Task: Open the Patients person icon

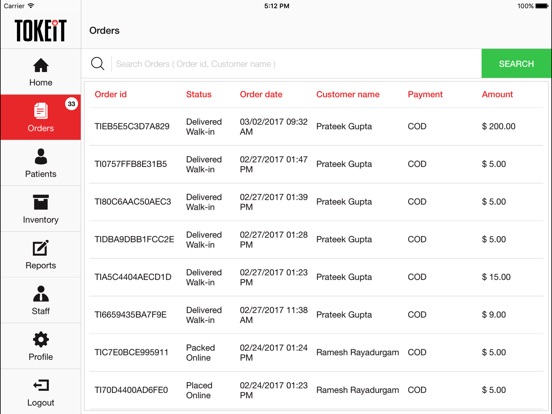Action: coord(41,157)
